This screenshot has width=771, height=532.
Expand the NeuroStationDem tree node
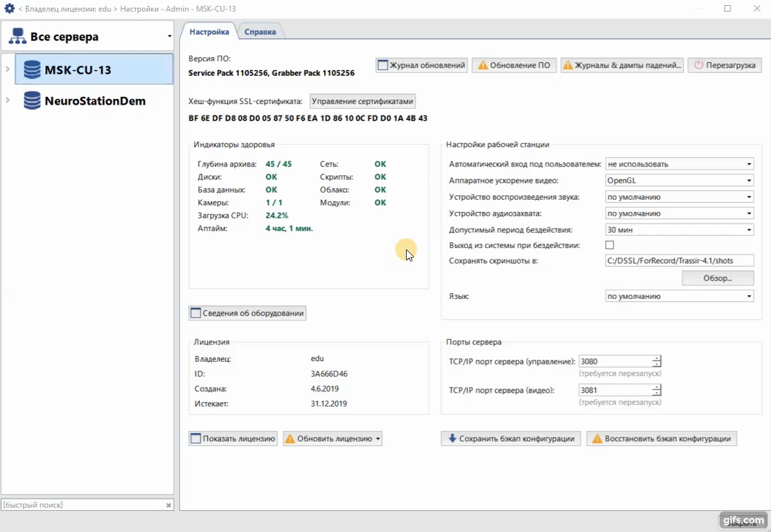(x=7, y=100)
